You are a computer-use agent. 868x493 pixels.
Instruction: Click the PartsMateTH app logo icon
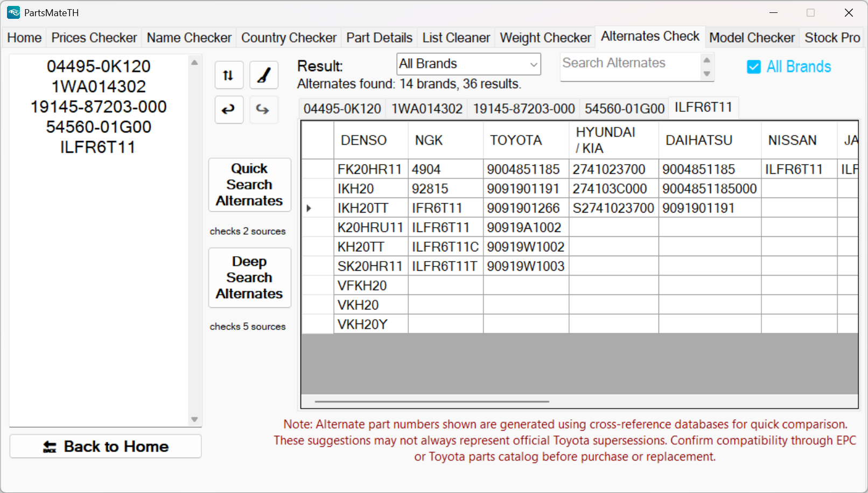pos(13,12)
